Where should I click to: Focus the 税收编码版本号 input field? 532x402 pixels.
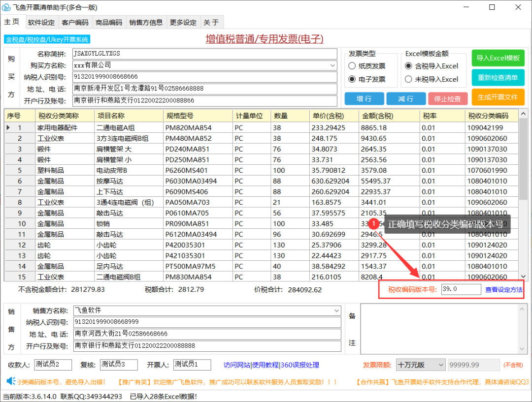point(461,289)
